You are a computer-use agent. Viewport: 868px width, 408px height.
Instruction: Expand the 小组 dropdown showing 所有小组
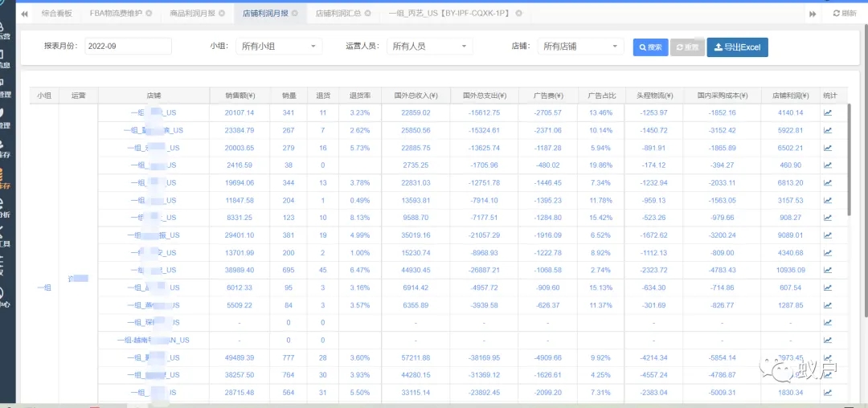coord(280,47)
